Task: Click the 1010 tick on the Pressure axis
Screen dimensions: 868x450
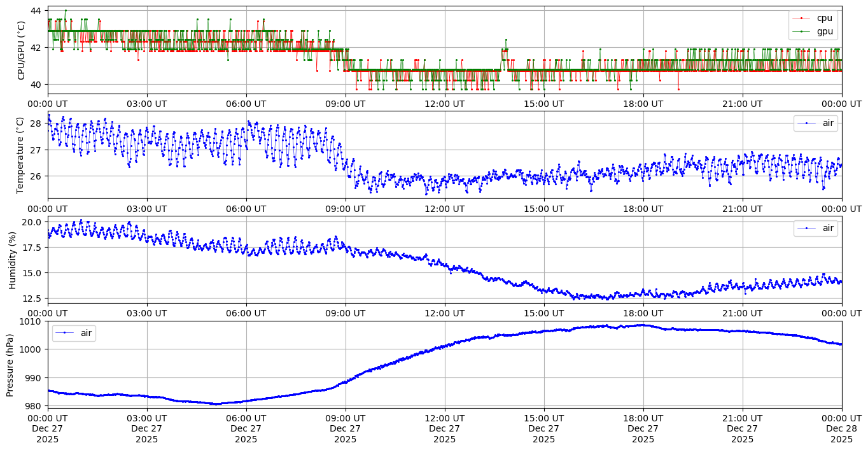Action: pos(32,321)
